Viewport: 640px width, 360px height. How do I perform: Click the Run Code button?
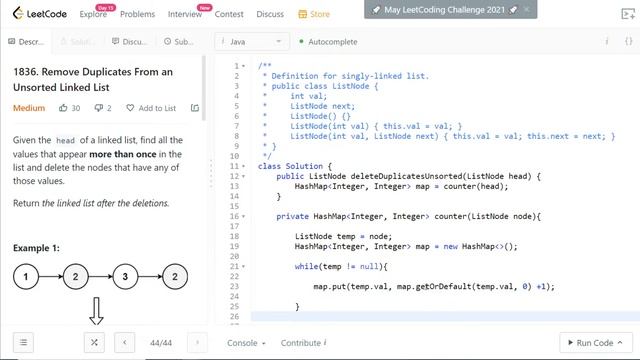point(596,342)
